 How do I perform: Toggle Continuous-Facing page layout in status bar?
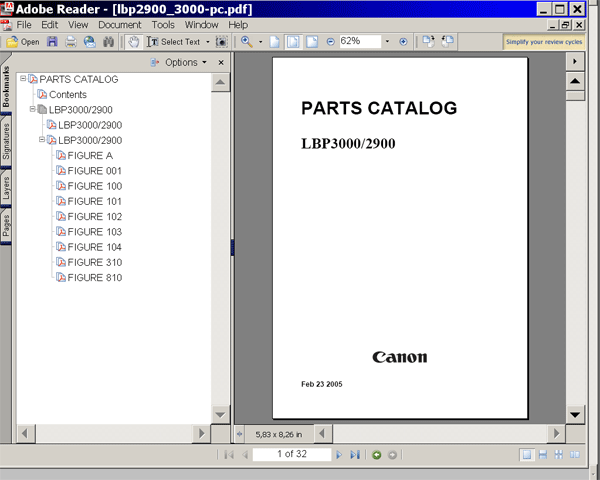tap(559, 454)
